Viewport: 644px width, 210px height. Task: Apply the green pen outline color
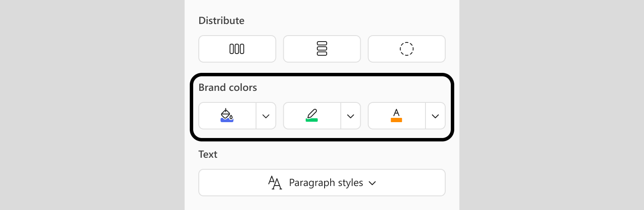pyautogui.click(x=312, y=116)
